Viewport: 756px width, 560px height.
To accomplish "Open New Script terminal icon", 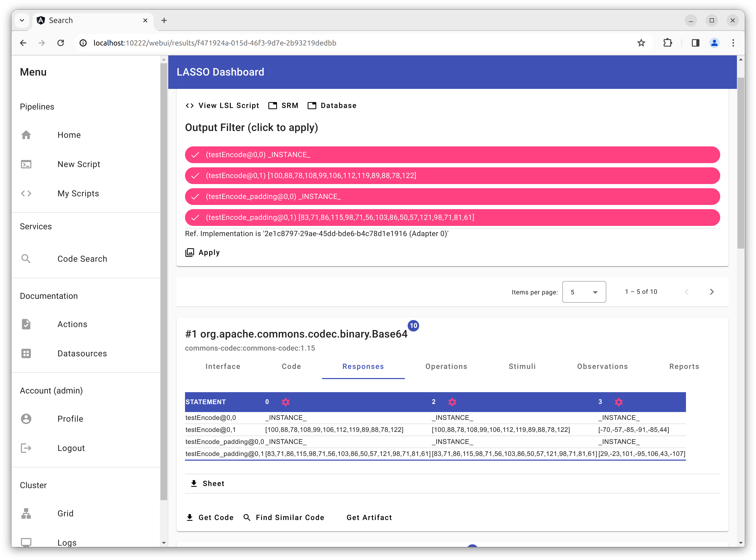I will [x=26, y=164].
